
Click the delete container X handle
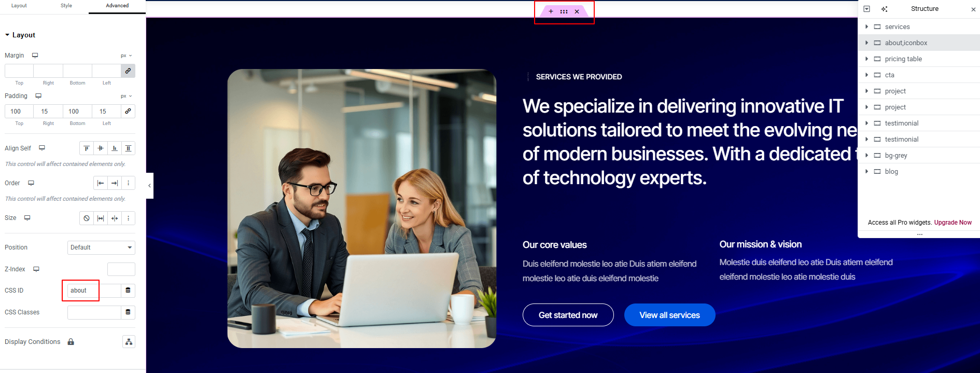coord(577,11)
